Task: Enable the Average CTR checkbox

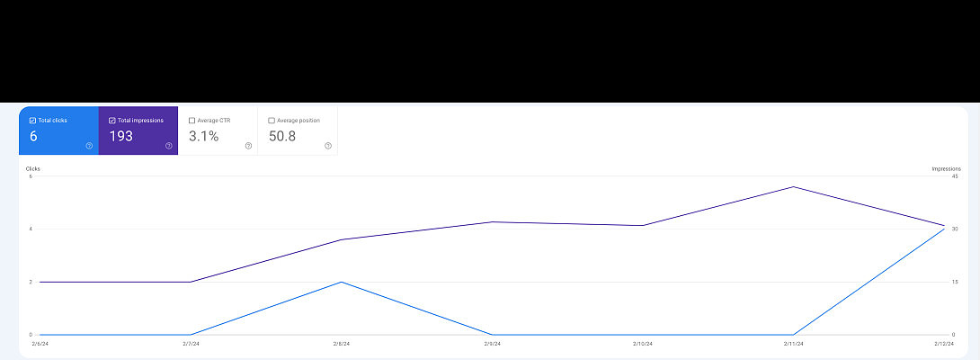Action: pyautogui.click(x=192, y=120)
